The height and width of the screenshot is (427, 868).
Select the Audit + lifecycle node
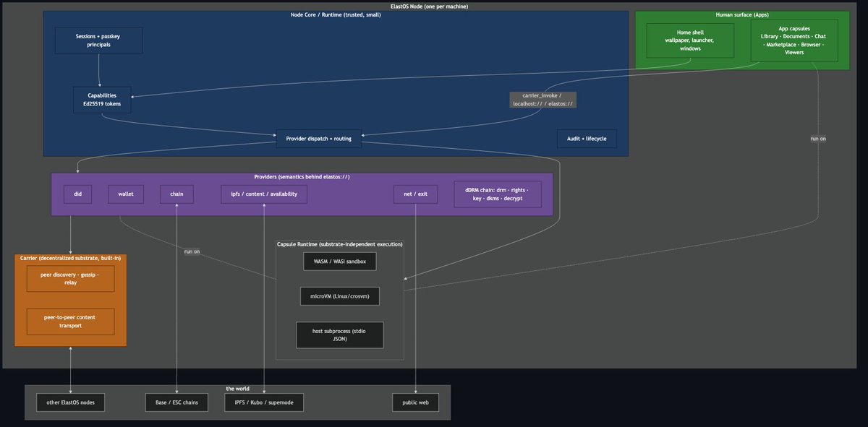587,139
